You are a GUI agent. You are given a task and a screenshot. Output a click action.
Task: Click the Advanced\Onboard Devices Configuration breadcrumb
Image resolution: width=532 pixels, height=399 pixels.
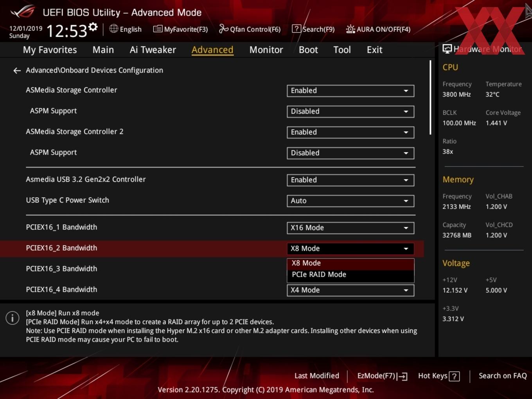click(94, 70)
